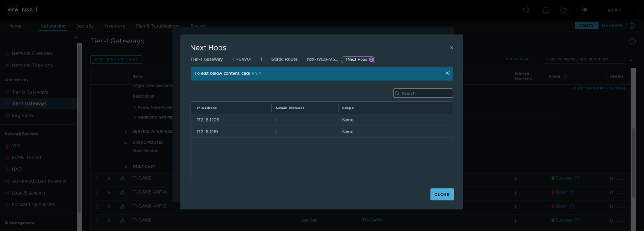
Task: Go to Tier-0 Gateways
Action: [30, 92]
